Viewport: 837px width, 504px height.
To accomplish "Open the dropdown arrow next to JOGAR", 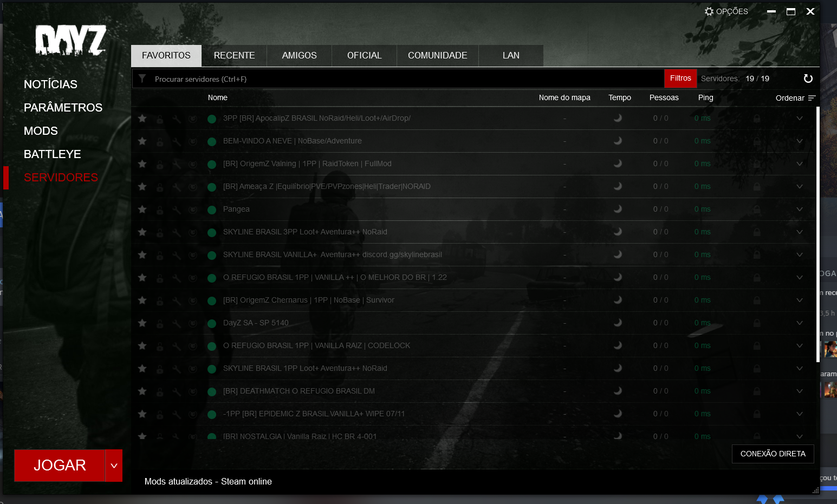I will [114, 466].
